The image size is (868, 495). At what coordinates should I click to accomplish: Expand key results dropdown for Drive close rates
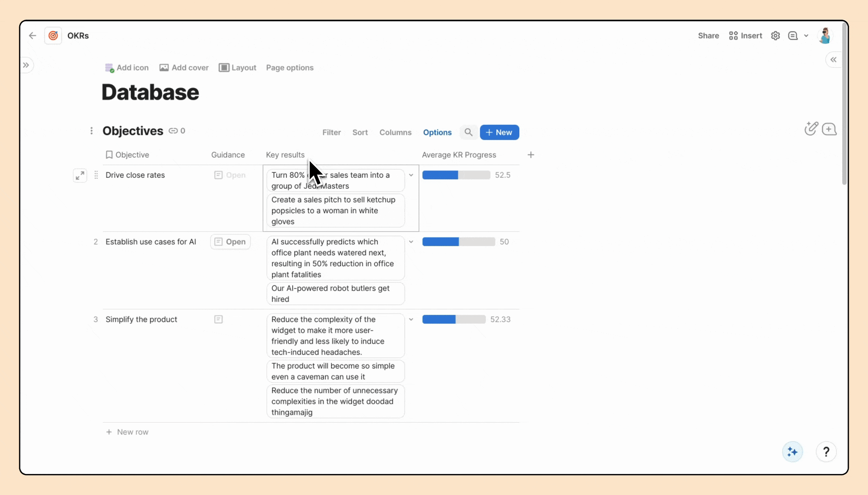[x=411, y=175]
